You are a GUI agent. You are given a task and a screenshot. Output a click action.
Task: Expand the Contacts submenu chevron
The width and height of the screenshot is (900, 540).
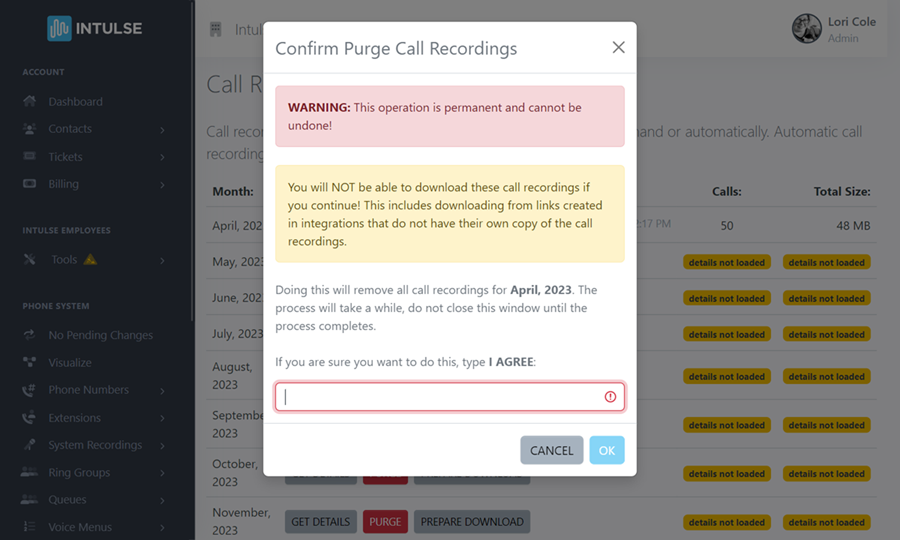(162, 130)
